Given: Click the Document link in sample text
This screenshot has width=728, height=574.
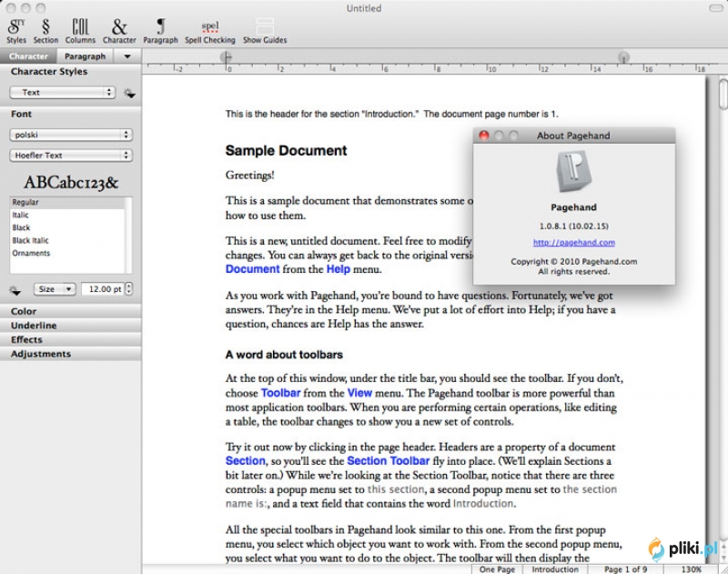Looking at the screenshot, I should [x=253, y=269].
